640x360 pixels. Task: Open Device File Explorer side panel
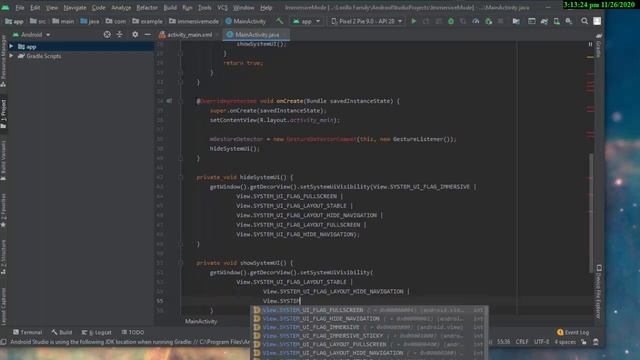click(599, 291)
